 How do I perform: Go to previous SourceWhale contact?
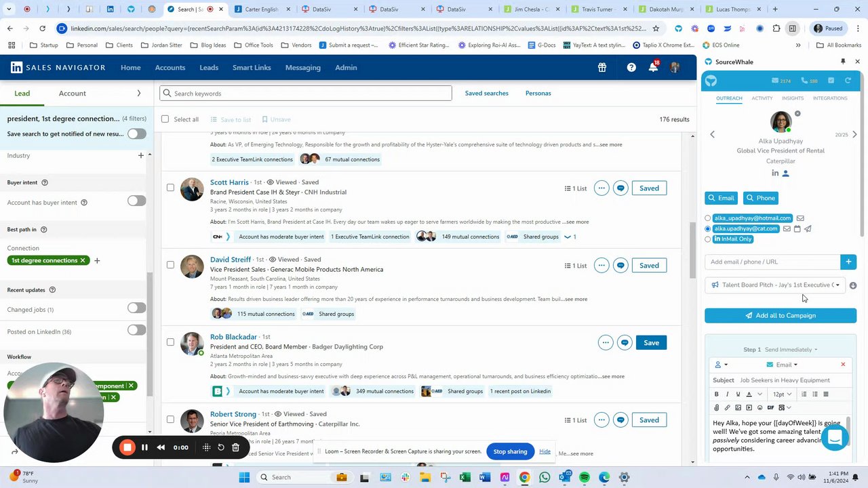click(x=712, y=134)
